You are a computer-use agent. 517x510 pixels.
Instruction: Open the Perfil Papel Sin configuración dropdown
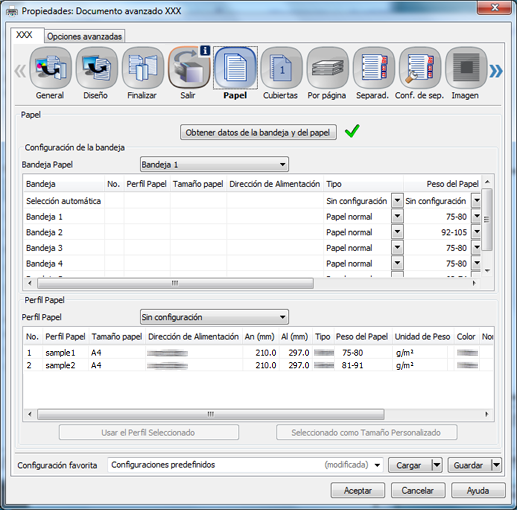214,317
